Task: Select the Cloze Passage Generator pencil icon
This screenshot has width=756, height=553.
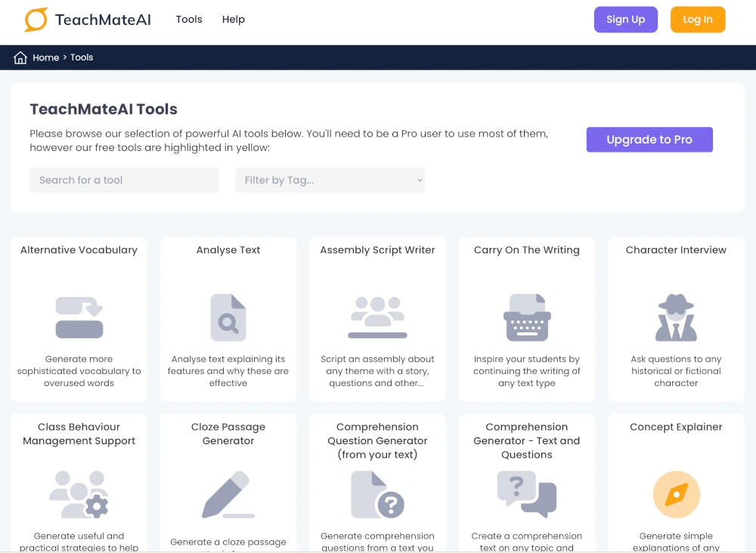Action: point(228,495)
